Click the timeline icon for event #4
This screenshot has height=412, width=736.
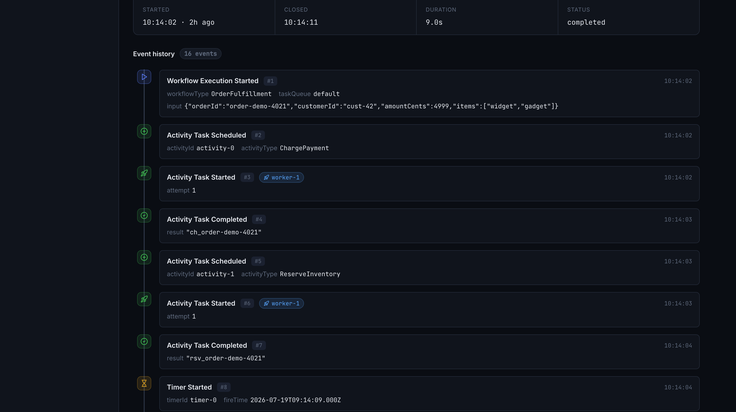point(144,215)
